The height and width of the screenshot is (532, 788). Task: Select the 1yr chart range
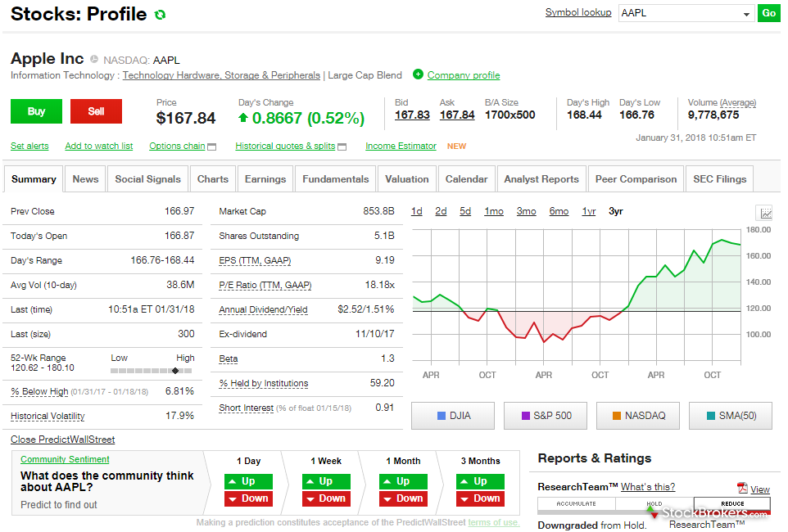589,211
